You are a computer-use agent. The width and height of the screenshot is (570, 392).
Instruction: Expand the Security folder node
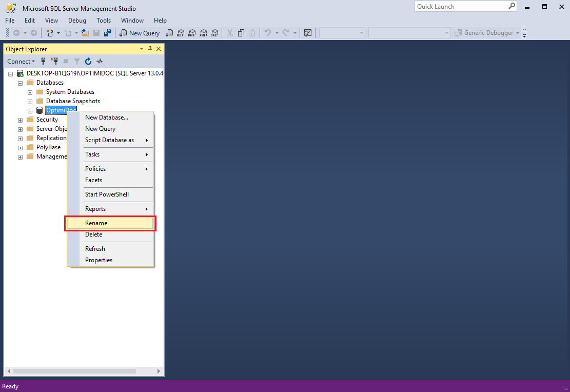tap(20, 120)
